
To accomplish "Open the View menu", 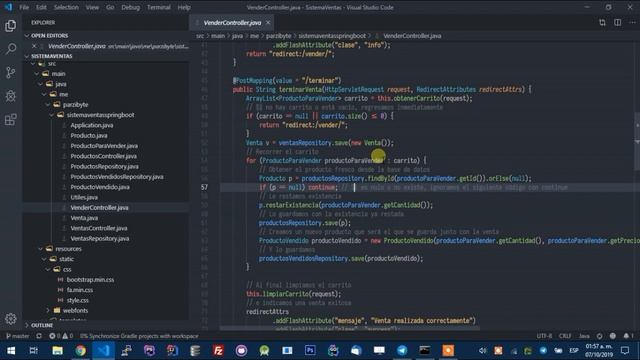I will (92, 7).
